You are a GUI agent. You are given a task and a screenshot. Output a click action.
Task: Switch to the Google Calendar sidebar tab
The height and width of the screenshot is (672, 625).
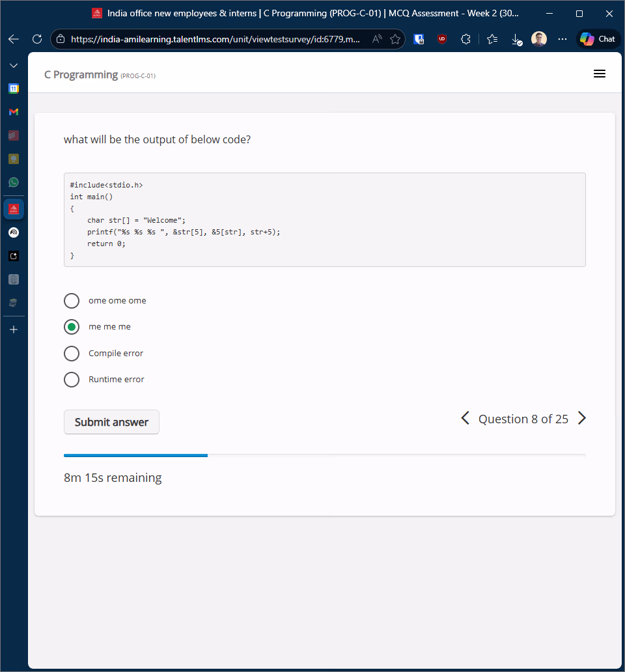[14, 89]
